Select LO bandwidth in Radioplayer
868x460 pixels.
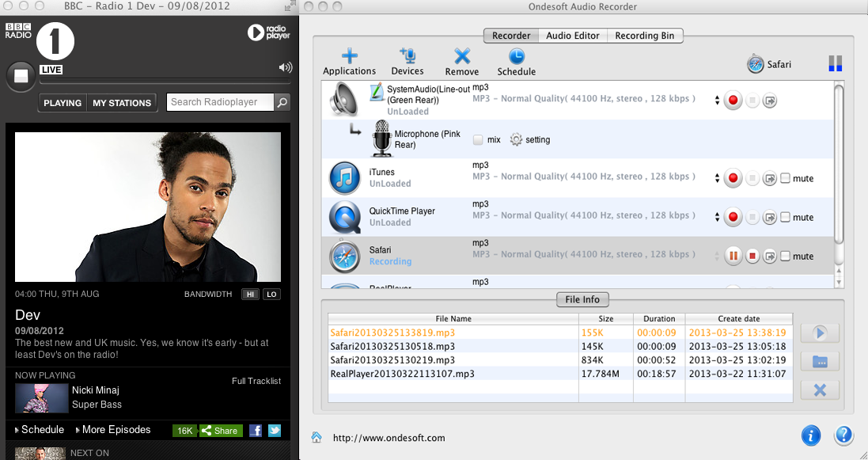pos(272,295)
